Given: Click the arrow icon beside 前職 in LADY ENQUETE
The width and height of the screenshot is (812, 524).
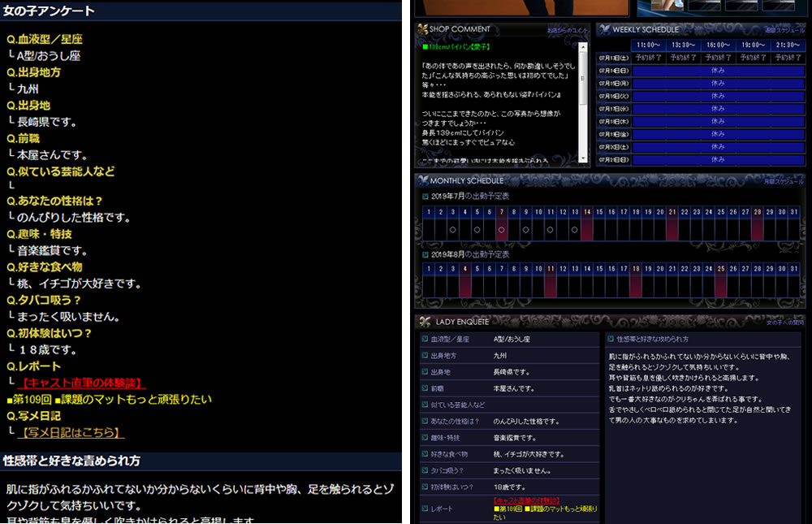Looking at the screenshot, I should tap(425, 388).
